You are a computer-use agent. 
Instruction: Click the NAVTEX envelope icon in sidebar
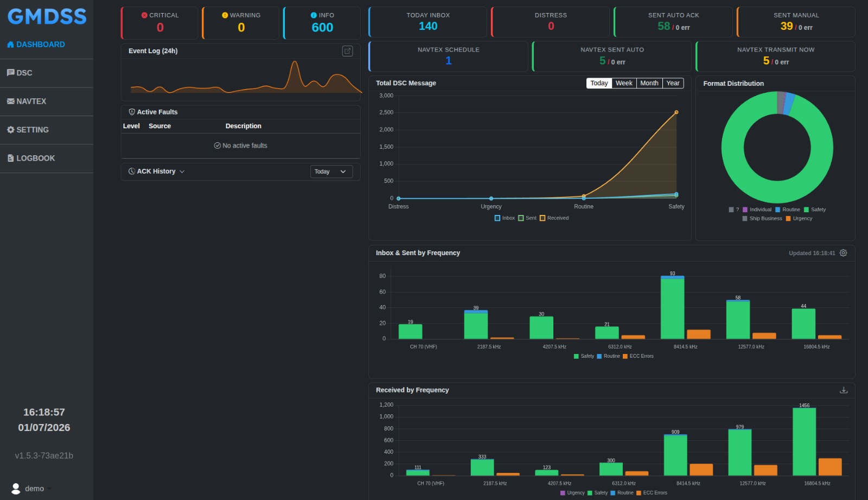point(10,101)
